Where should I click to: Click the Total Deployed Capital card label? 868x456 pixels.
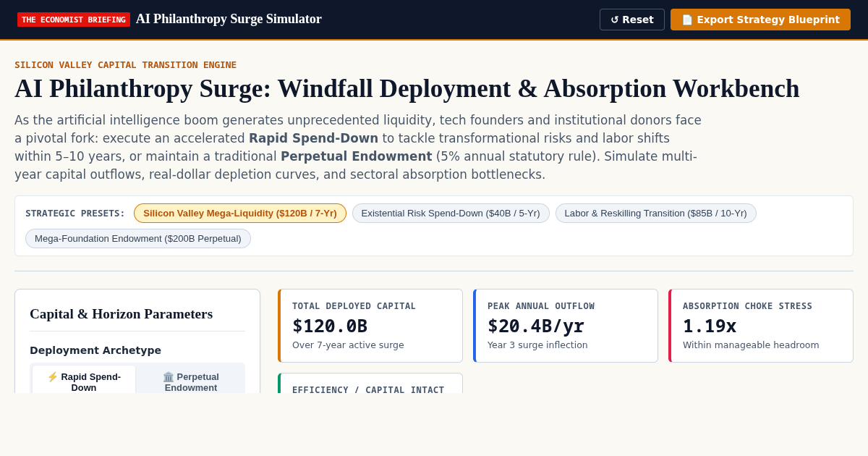[354, 305]
